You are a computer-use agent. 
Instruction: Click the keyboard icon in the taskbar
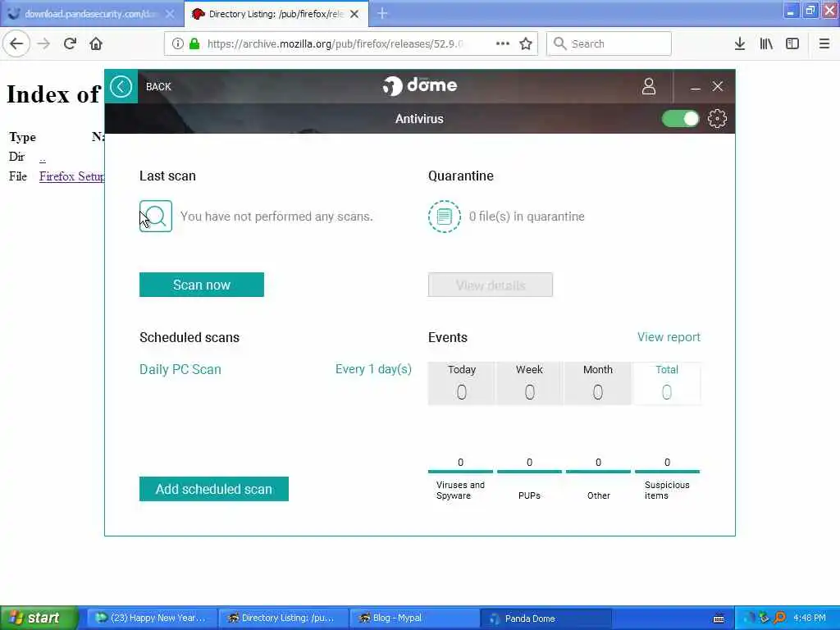[719, 619]
